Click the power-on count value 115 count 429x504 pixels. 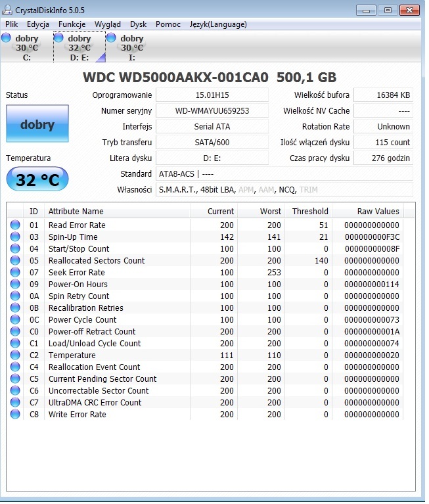384,143
